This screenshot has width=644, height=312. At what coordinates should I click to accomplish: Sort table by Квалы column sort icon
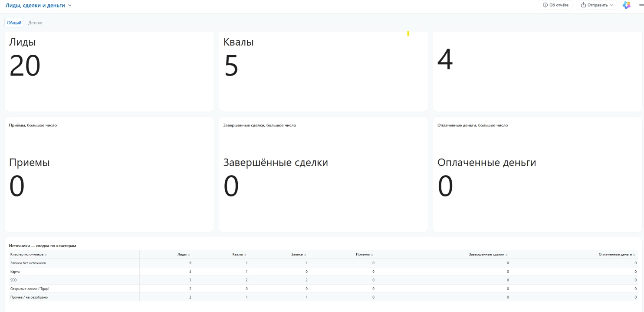[245, 255]
